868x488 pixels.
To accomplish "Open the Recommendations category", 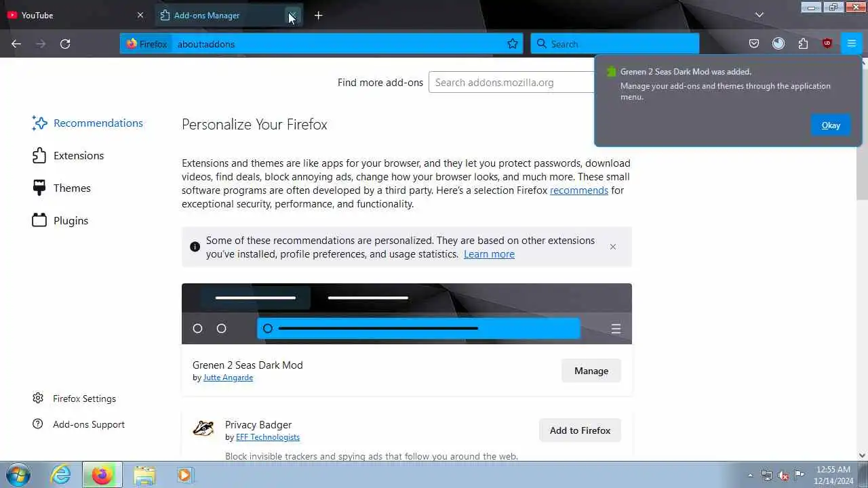I will (87, 123).
